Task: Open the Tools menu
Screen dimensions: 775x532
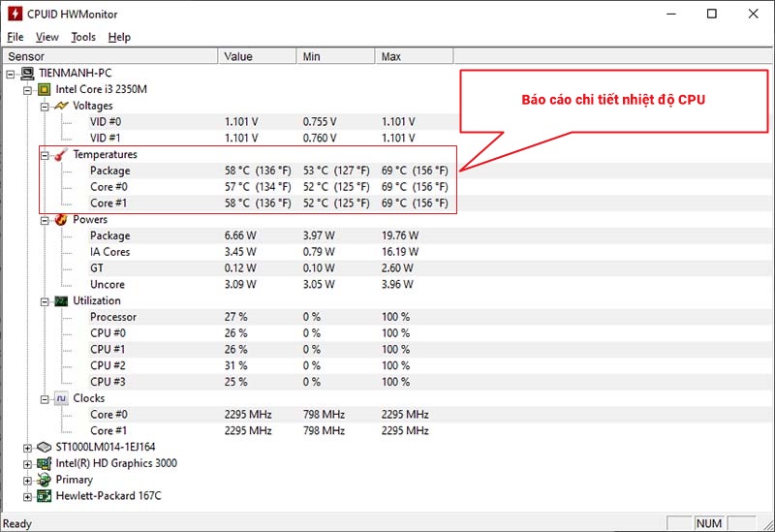Action: pos(83,37)
